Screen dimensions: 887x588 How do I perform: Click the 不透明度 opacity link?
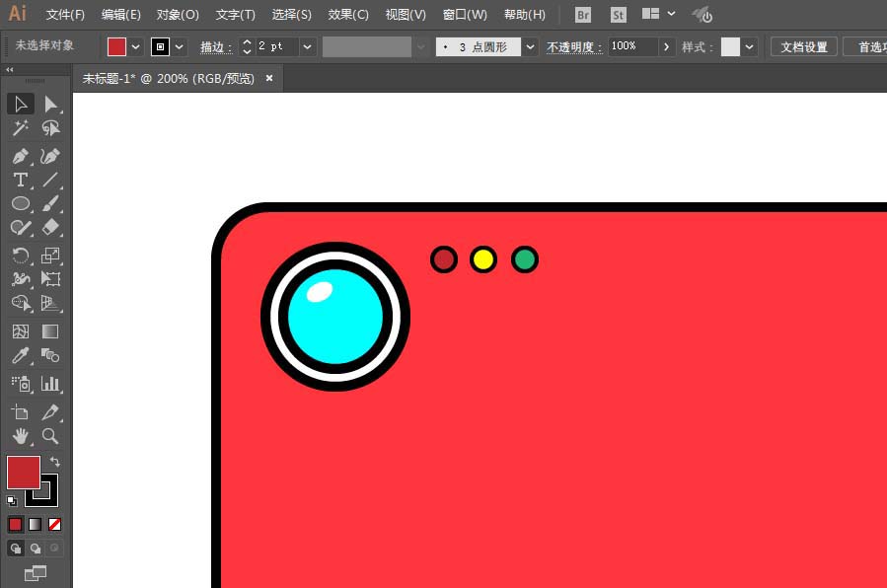tap(573, 47)
